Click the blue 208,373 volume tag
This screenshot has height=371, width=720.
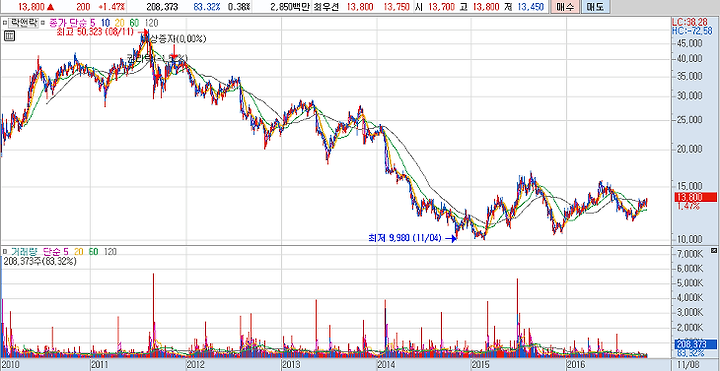695,344
